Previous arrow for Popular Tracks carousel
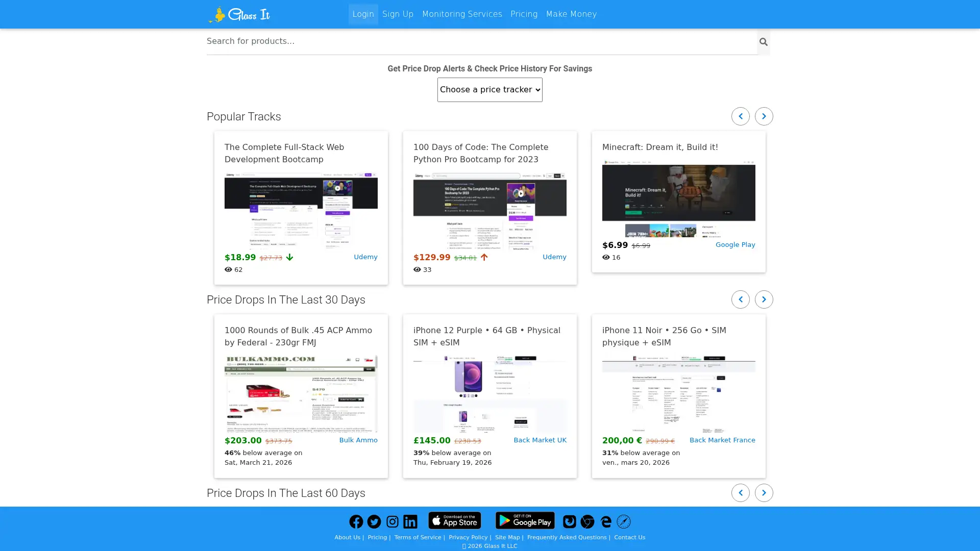980x551 pixels. pos(741,116)
